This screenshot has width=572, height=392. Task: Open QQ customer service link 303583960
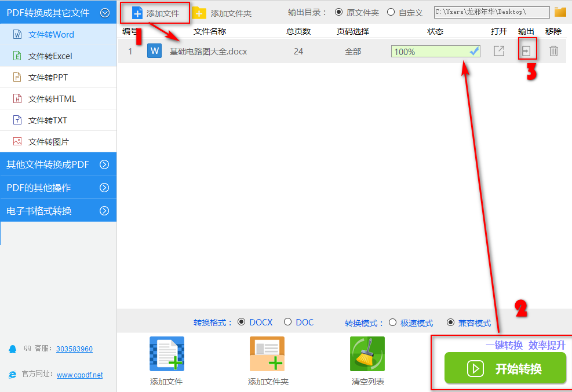point(74,349)
